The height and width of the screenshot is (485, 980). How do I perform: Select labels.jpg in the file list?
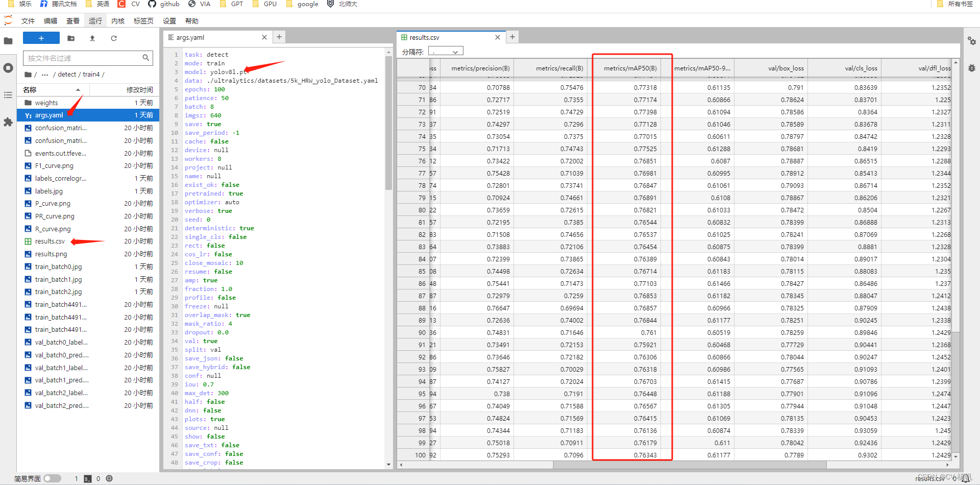tap(88, 191)
